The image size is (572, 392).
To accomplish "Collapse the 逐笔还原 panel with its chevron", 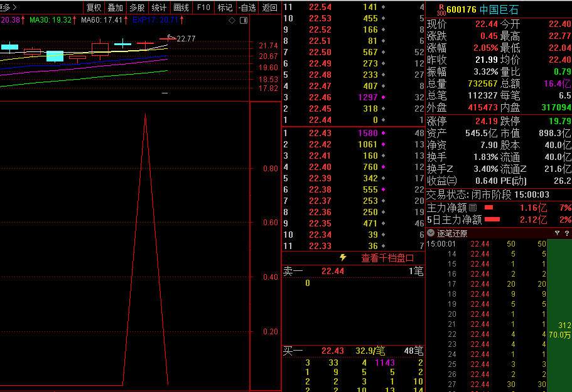I will click(431, 233).
